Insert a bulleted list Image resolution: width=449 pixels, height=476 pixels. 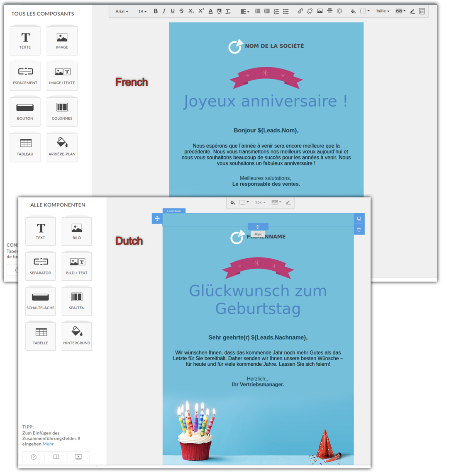(286, 11)
